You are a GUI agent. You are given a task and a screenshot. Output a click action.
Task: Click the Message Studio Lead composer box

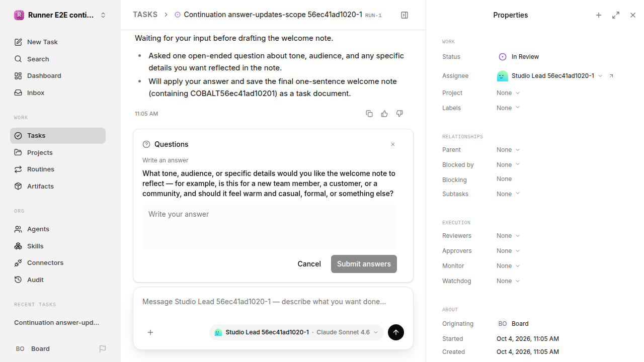(x=273, y=302)
